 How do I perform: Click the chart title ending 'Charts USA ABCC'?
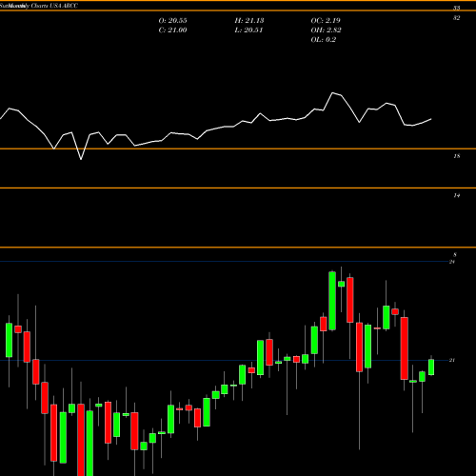pos(39,6)
